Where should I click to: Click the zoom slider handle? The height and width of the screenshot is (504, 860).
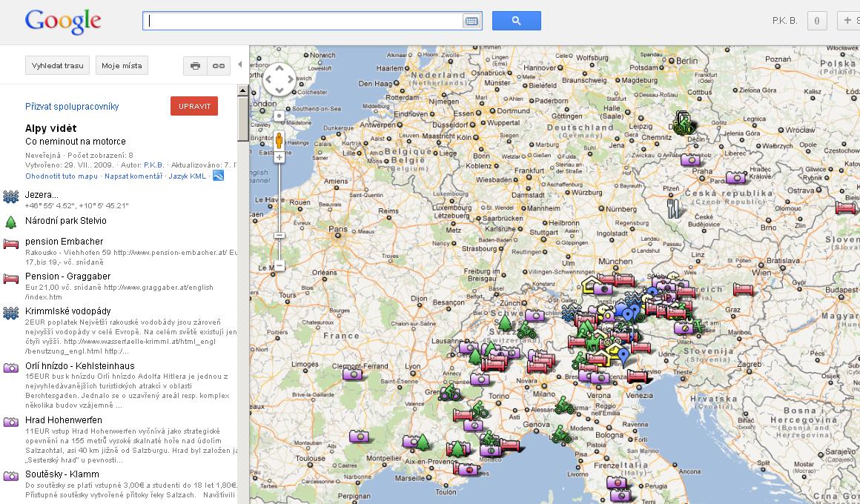click(x=279, y=235)
